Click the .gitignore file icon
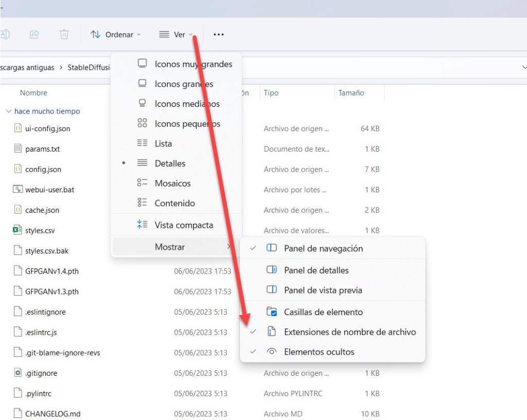 17,373
